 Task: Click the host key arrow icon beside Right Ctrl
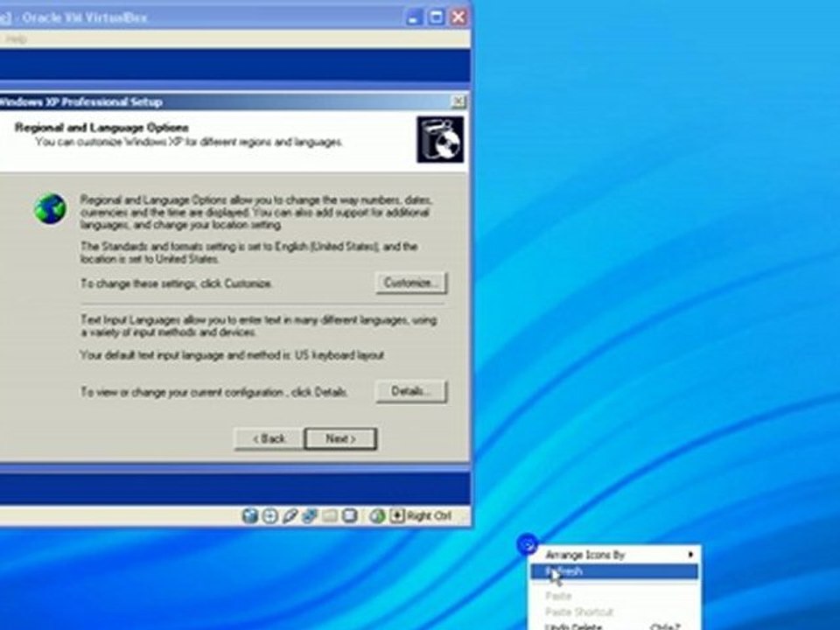(x=397, y=515)
